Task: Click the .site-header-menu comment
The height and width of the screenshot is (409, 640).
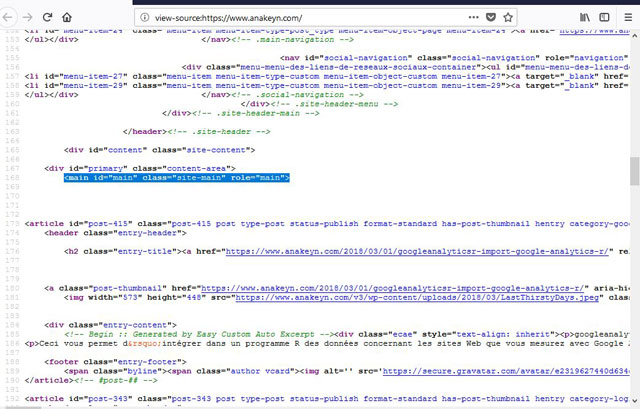Action: tap(334, 104)
